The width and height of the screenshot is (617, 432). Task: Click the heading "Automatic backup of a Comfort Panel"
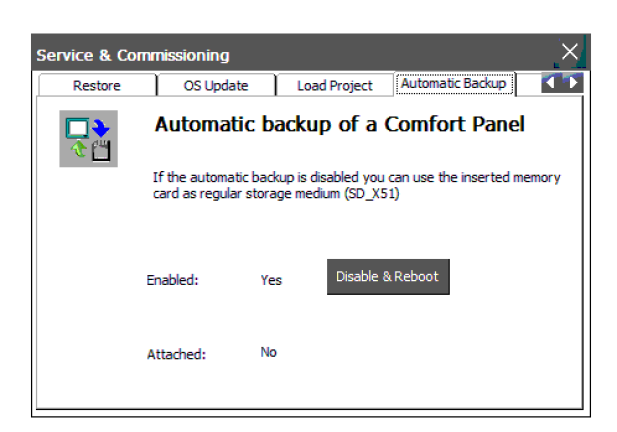pyautogui.click(x=339, y=126)
